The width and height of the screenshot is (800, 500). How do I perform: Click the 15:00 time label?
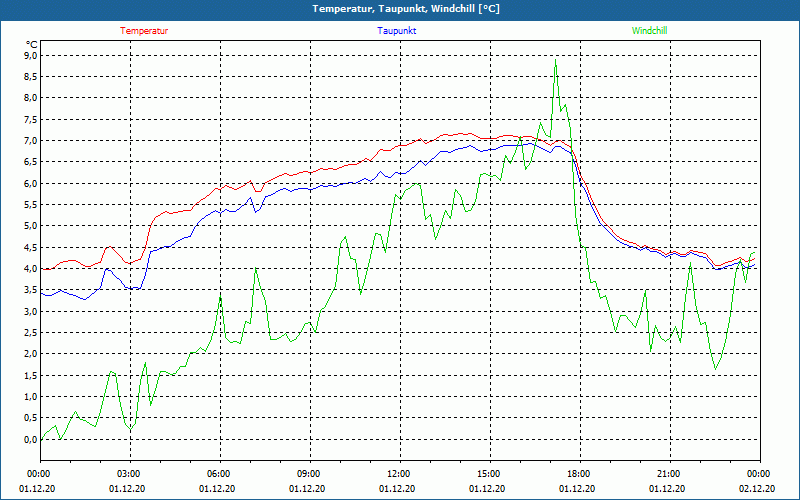point(490,474)
